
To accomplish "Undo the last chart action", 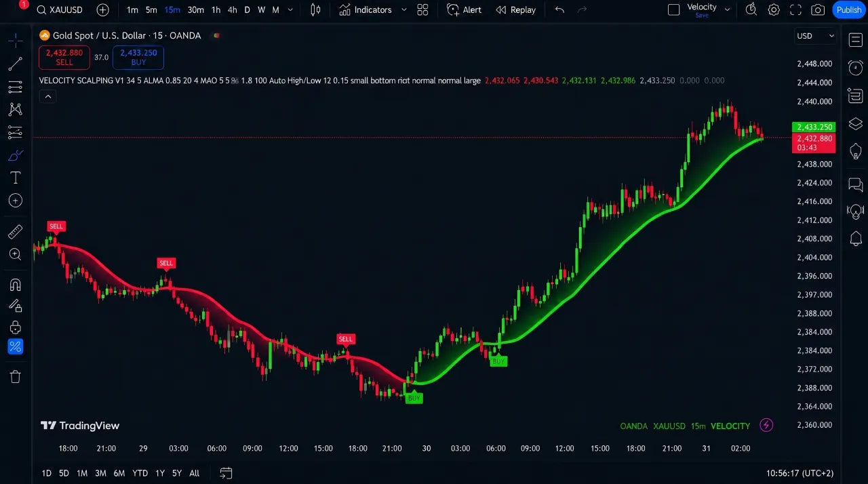I will click(559, 10).
